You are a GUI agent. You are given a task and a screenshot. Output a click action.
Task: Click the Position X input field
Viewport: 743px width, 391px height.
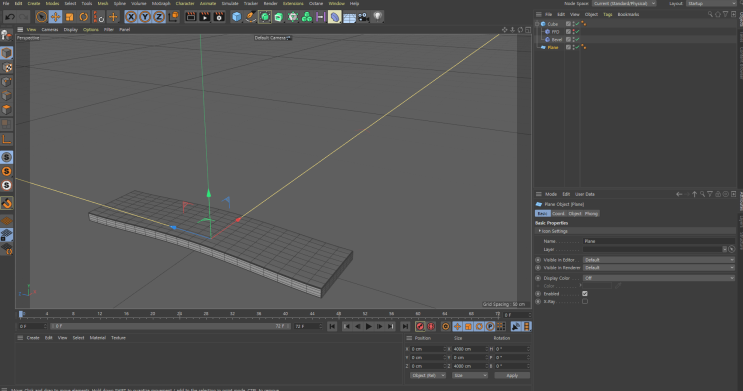coord(428,349)
